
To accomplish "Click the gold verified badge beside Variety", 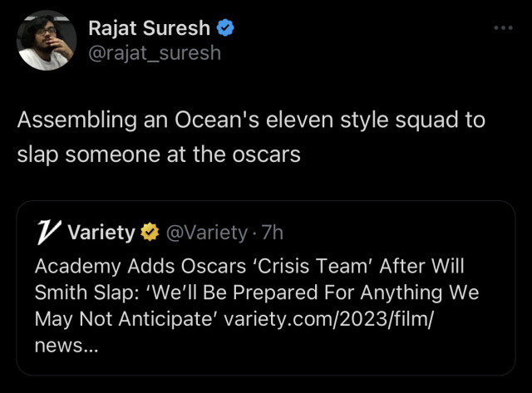I will click(x=150, y=233).
